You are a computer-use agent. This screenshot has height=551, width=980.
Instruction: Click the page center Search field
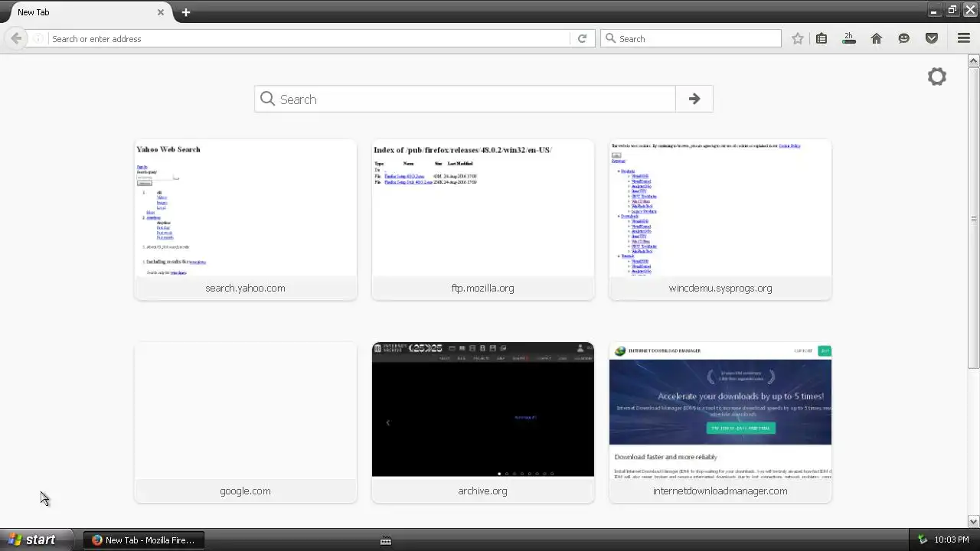click(x=465, y=99)
